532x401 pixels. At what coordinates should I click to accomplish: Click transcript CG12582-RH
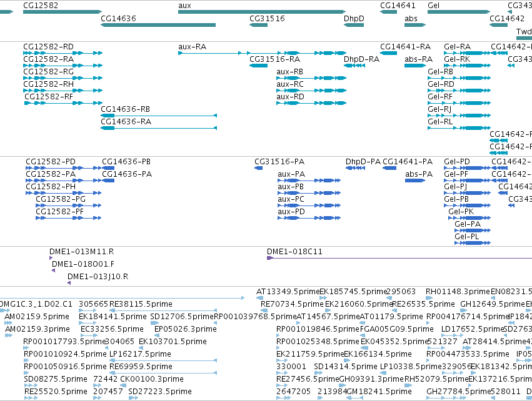(63, 91)
